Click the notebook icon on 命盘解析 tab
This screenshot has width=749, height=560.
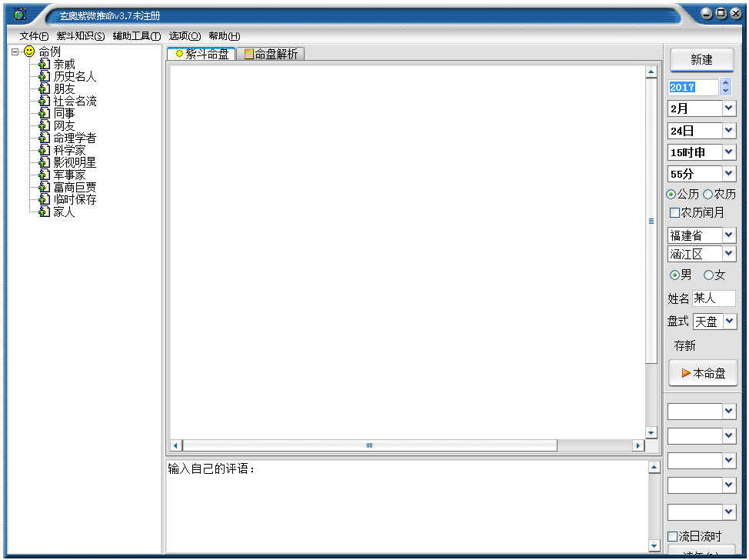pos(248,54)
